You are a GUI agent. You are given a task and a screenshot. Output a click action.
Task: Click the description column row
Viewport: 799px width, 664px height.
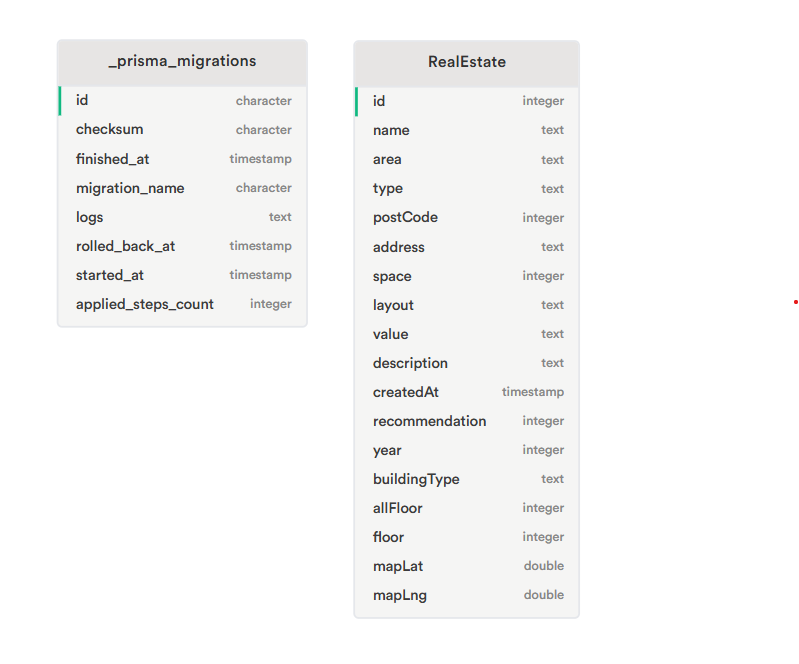coord(467,363)
